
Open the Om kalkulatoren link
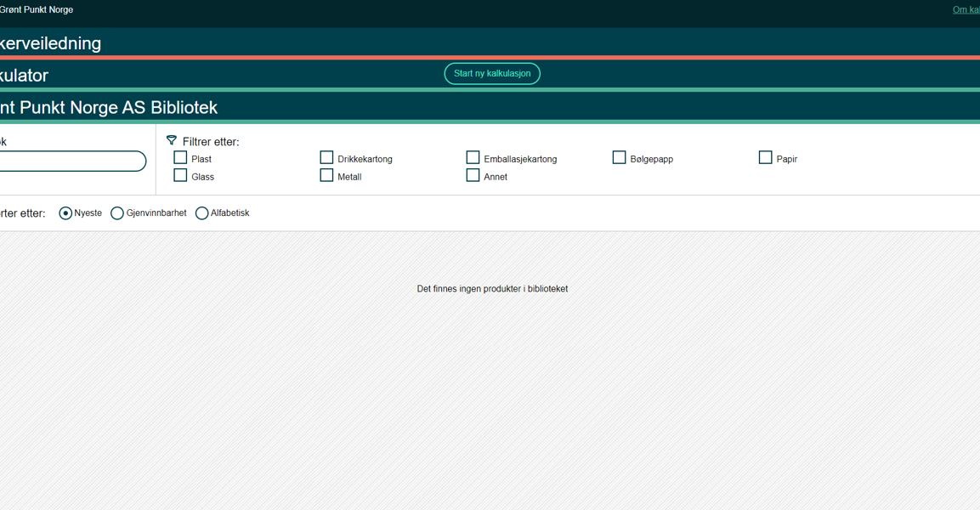pos(966,10)
